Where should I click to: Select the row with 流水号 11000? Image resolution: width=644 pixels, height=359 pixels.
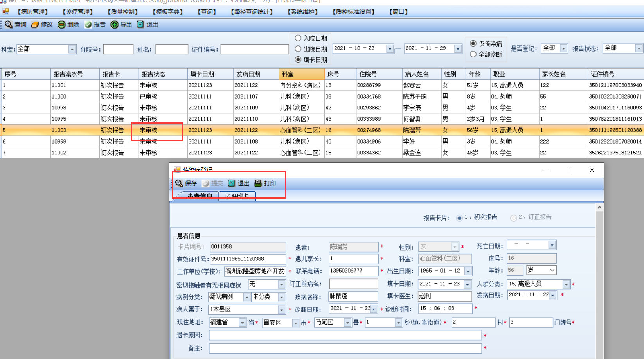tap(322, 97)
